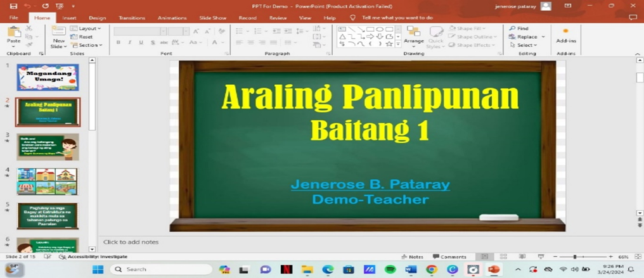Open File Explorer from the taskbar
This screenshot has height=278, width=644.
[307, 269]
